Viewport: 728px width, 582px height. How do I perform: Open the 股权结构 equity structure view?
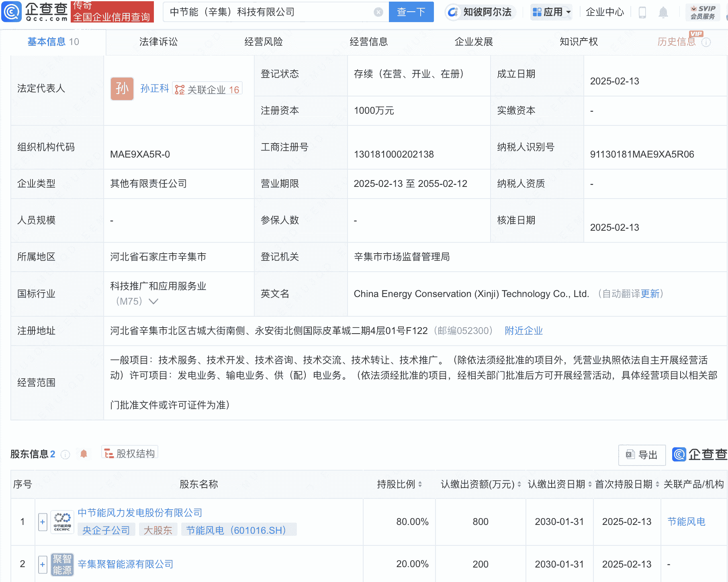point(129,453)
